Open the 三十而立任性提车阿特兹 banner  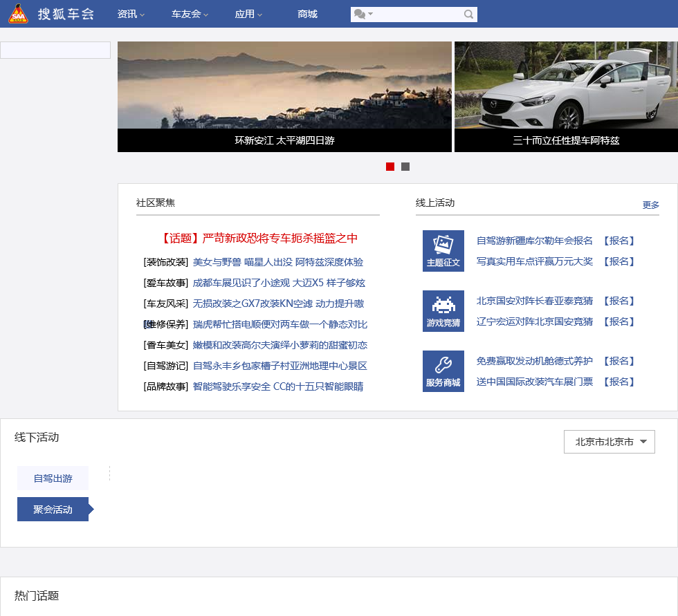coord(566,97)
